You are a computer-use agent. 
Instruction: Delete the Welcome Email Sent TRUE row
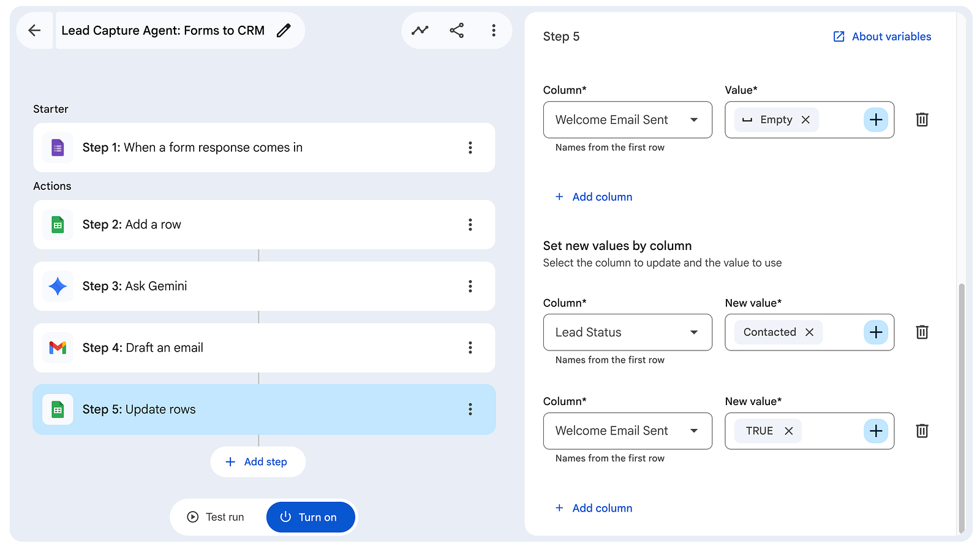click(x=922, y=431)
